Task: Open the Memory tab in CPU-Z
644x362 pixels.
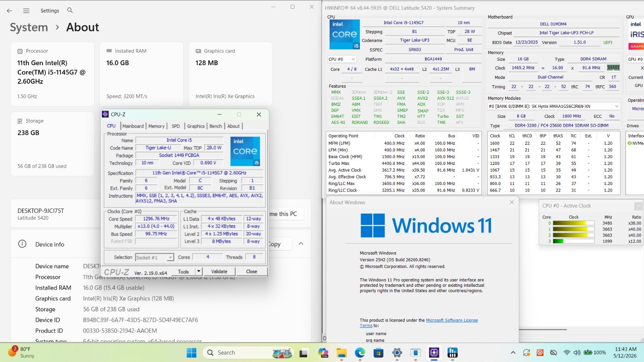Action: [156, 126]
